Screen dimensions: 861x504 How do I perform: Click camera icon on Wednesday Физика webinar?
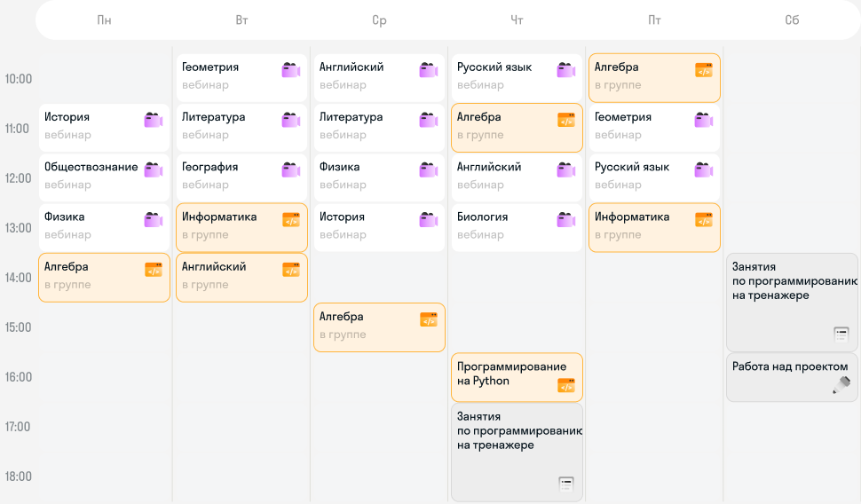pyautogui.click(x=429, y=169)
